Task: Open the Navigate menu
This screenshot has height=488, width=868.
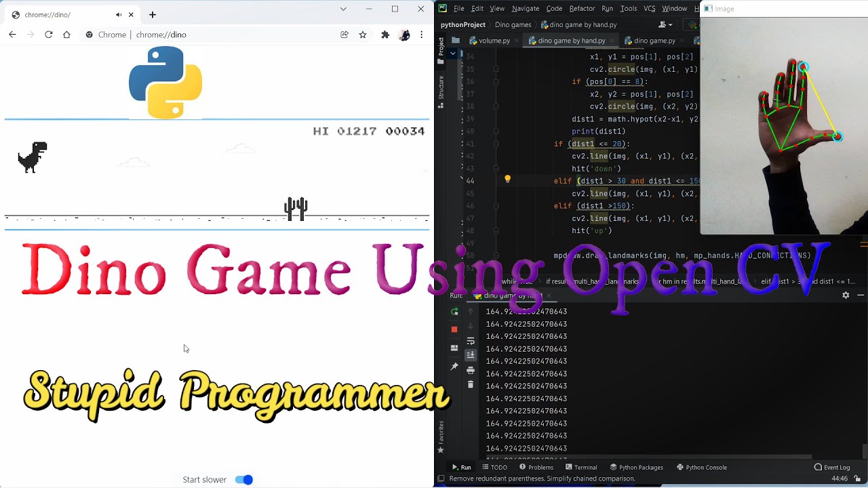Action: 526,9
